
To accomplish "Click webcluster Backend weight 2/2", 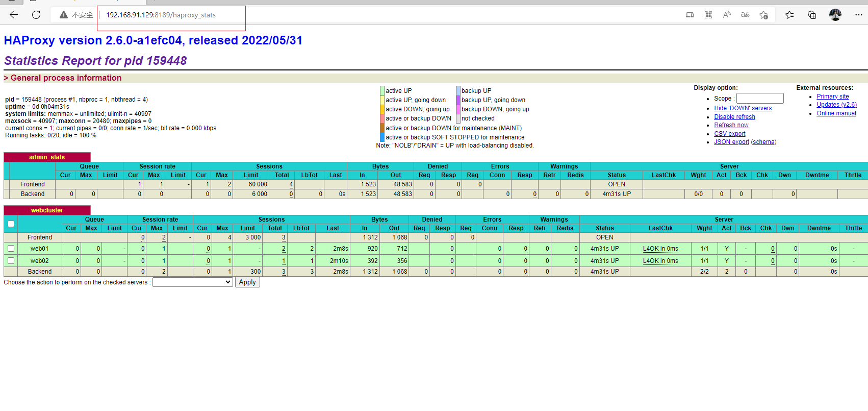I will (x=704, y=272).
